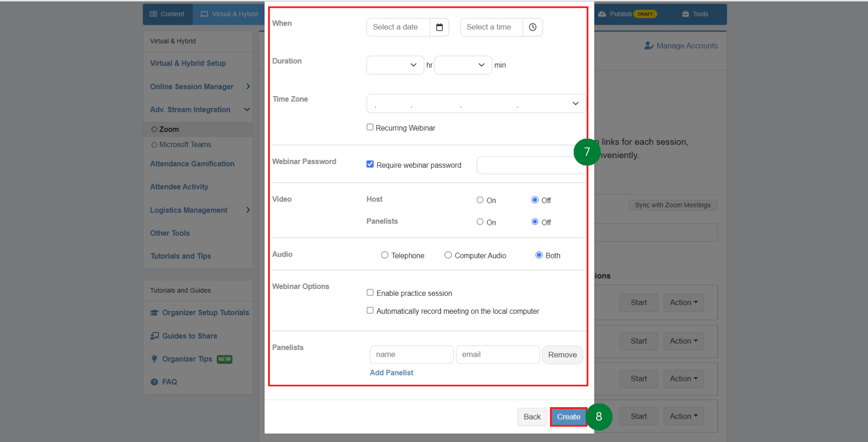868x442 pixels.
Task: Click the Create button
Action: [x=568, y=417]
